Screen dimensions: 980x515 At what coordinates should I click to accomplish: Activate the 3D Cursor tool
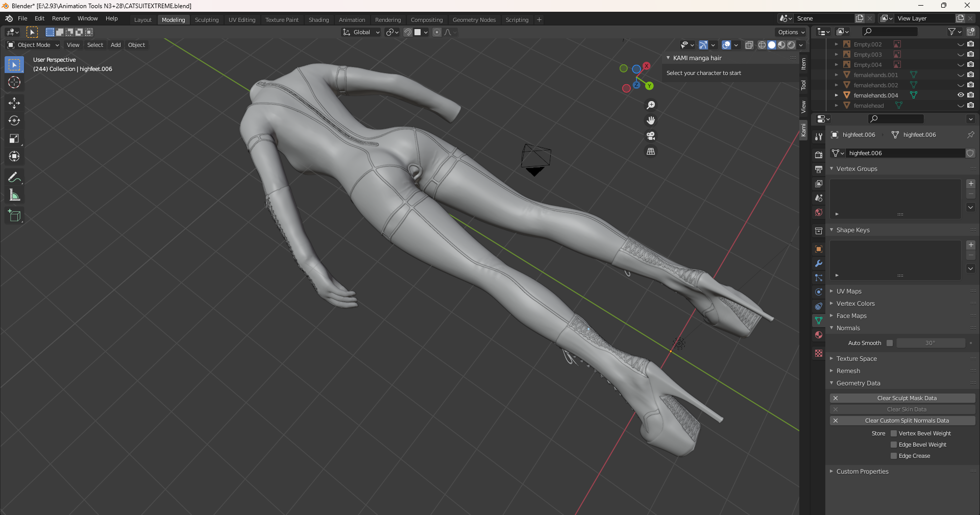point(14,83)
